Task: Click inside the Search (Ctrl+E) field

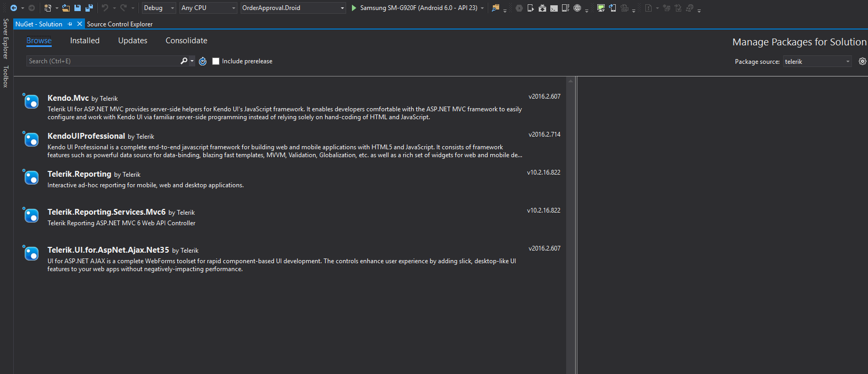Action: click(x=103, y=61)
